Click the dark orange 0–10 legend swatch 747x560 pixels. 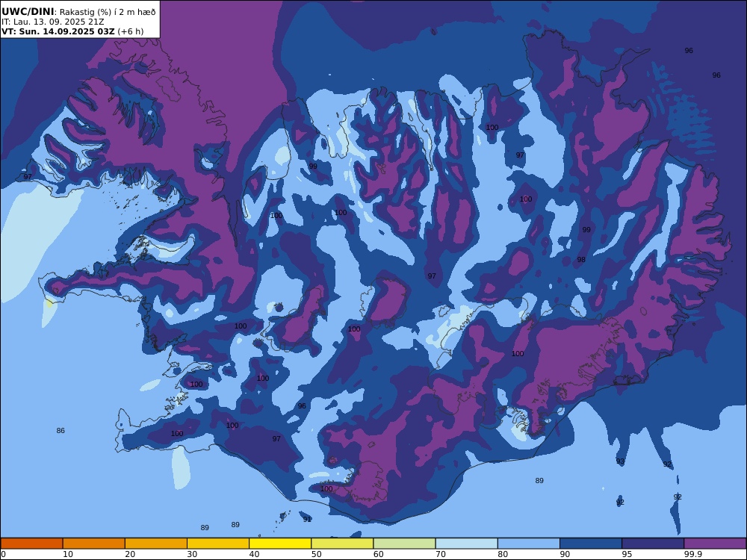click(x=32, y=544)
